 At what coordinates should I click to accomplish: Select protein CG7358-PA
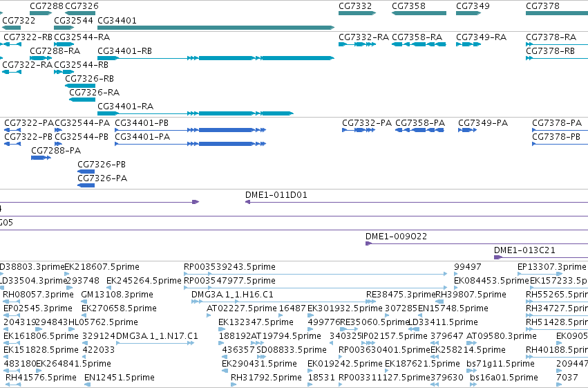coord(420,123)
